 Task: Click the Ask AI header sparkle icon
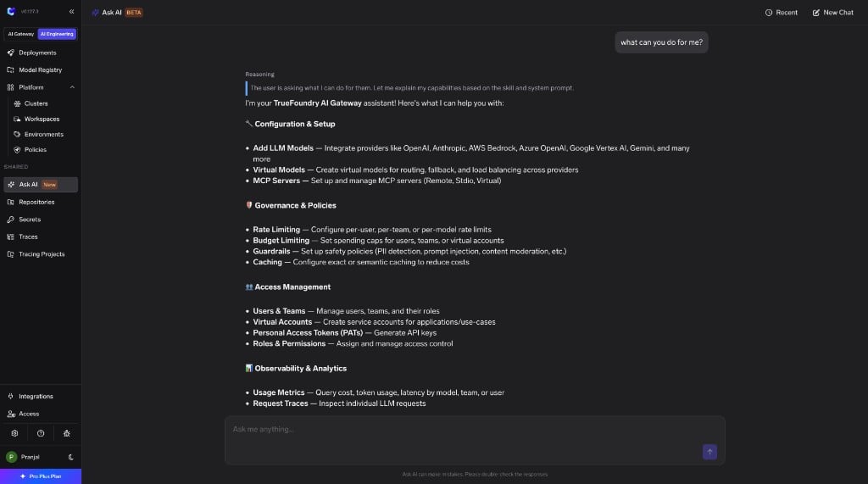[x=95, y=12]
